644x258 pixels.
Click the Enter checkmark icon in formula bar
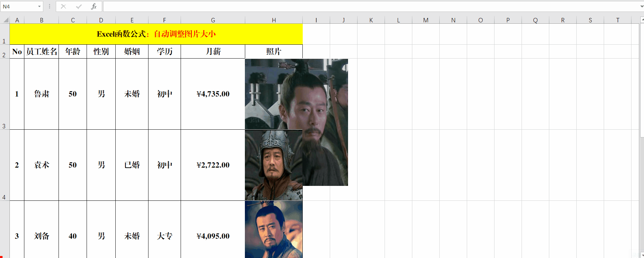point(79,6)
